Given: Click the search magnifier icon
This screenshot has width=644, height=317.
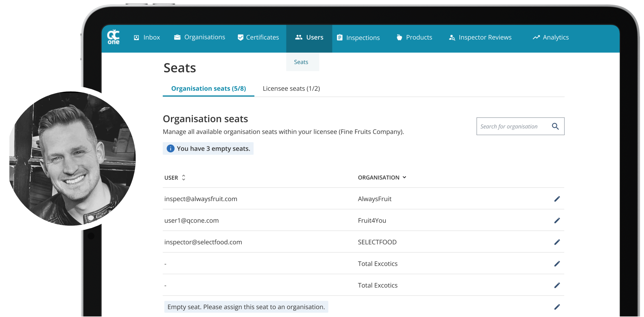Looking at the screenshot, I should [555, 126].
